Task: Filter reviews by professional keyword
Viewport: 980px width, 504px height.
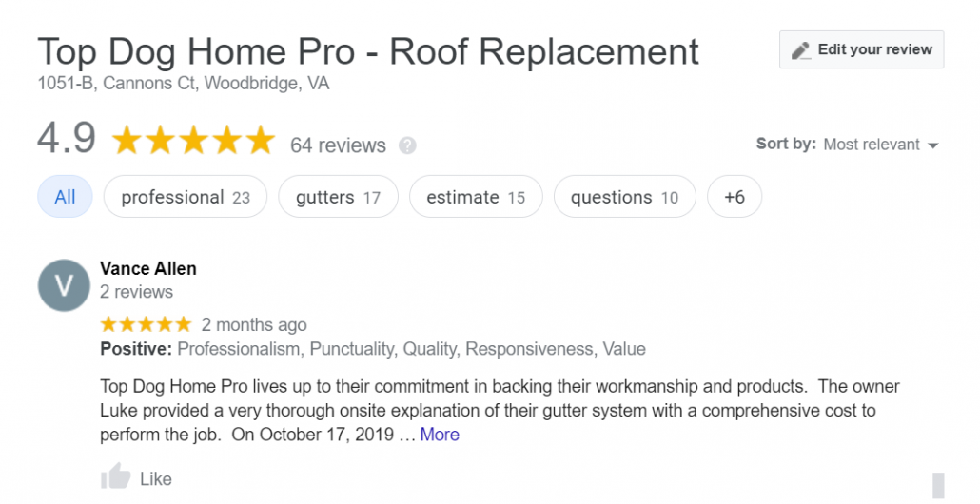Action: click(x=185, y=197)
